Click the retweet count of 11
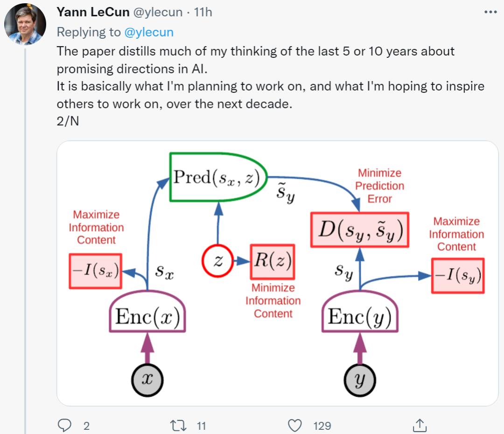Screen dimensions: 504x434 (x=202, y=425)
